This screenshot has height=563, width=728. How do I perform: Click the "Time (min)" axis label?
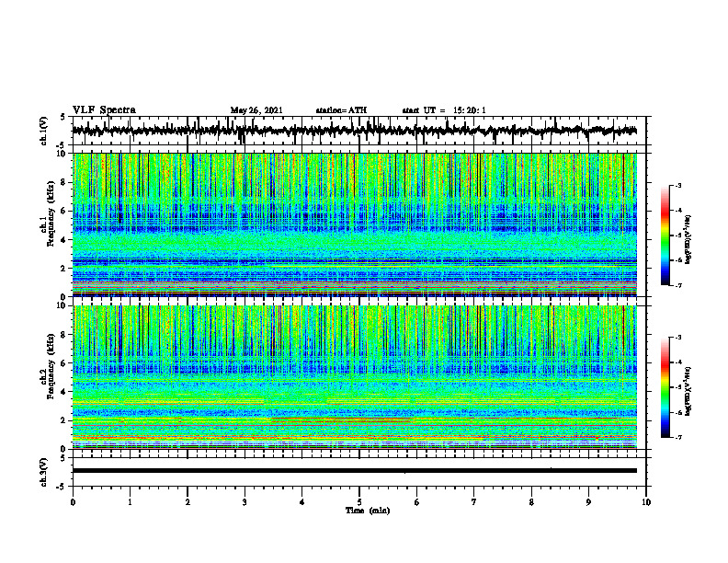point(368,511)
